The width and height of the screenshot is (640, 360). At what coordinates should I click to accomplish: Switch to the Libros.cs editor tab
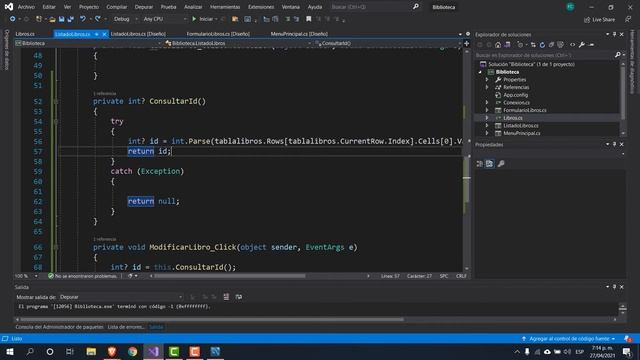25,34
